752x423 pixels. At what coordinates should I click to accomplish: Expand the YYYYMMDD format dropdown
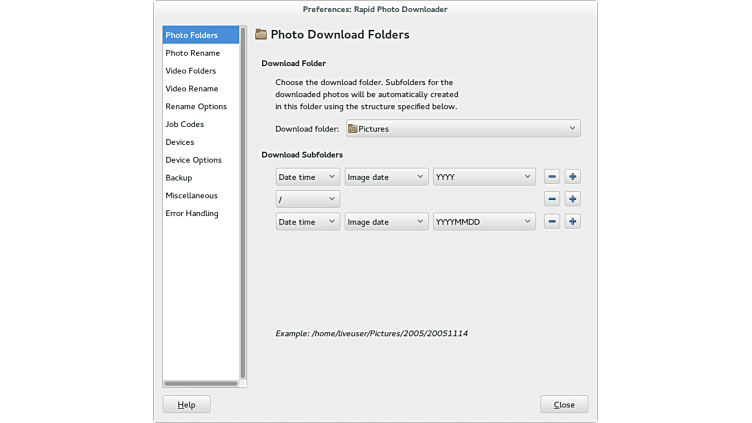484,222
